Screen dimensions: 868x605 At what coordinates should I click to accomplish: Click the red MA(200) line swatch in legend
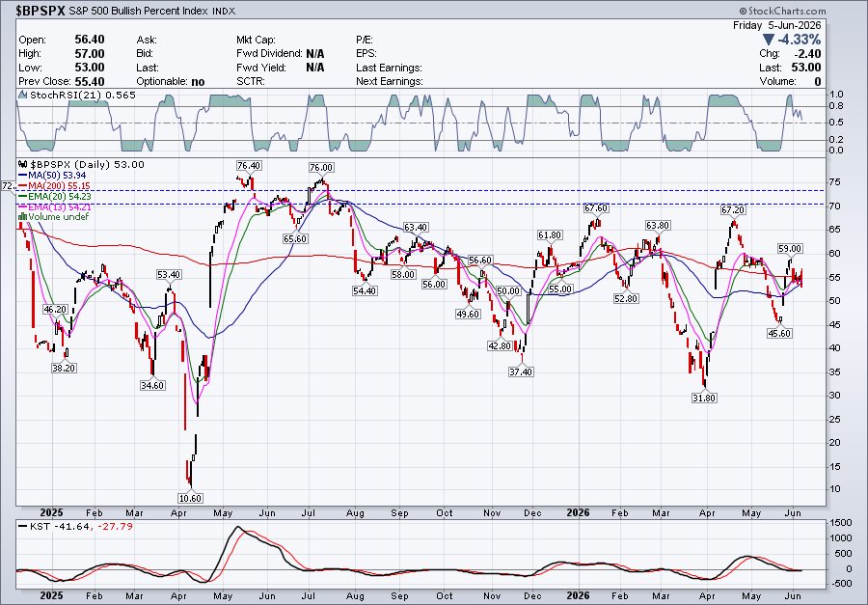(23, 186)
